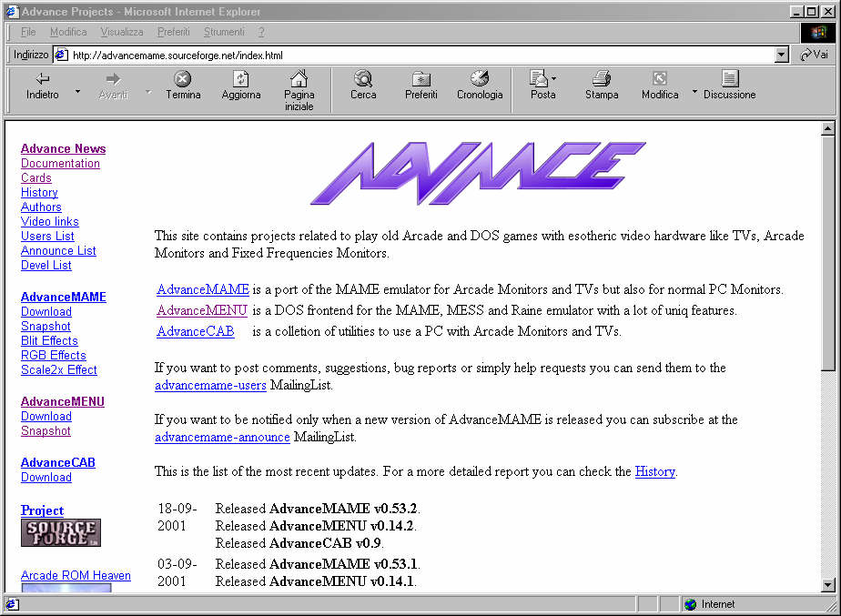Open the Visualizza menu
The height and width of the screenshot is (616, 841).
click(x=122, y=32)
